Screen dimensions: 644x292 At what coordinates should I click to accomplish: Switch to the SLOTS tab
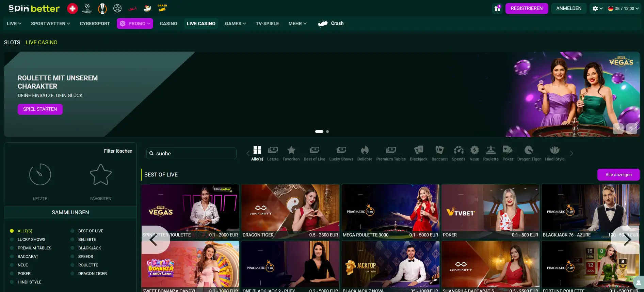coord(12,42)
